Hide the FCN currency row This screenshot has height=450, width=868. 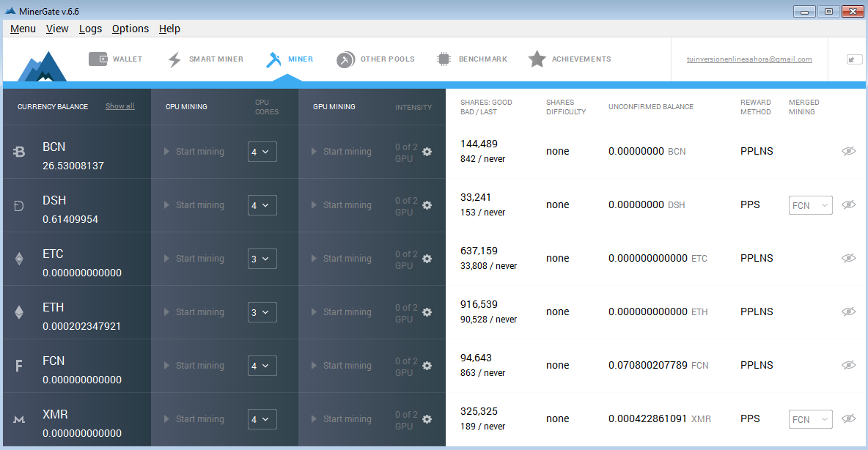click(x=849, y=365)
